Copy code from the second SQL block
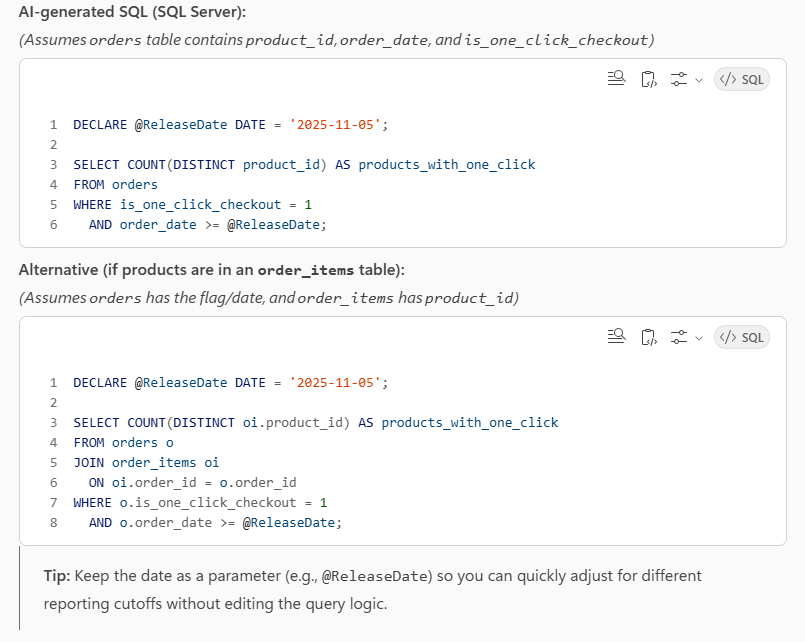This screenshot has height=642, width=805. [x=648, y=337]
